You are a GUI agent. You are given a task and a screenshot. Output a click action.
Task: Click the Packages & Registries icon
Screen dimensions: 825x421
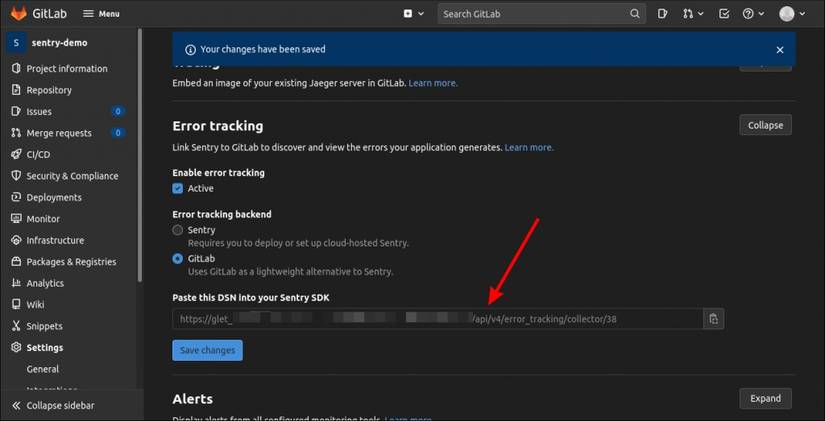(16, 262)
